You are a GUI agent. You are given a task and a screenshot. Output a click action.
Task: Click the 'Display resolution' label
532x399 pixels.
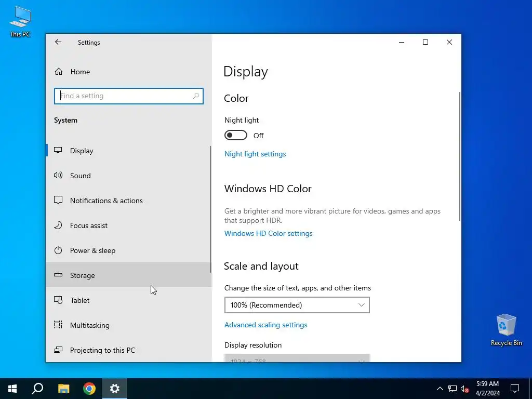pyautogui.click(x=253, y=345)
